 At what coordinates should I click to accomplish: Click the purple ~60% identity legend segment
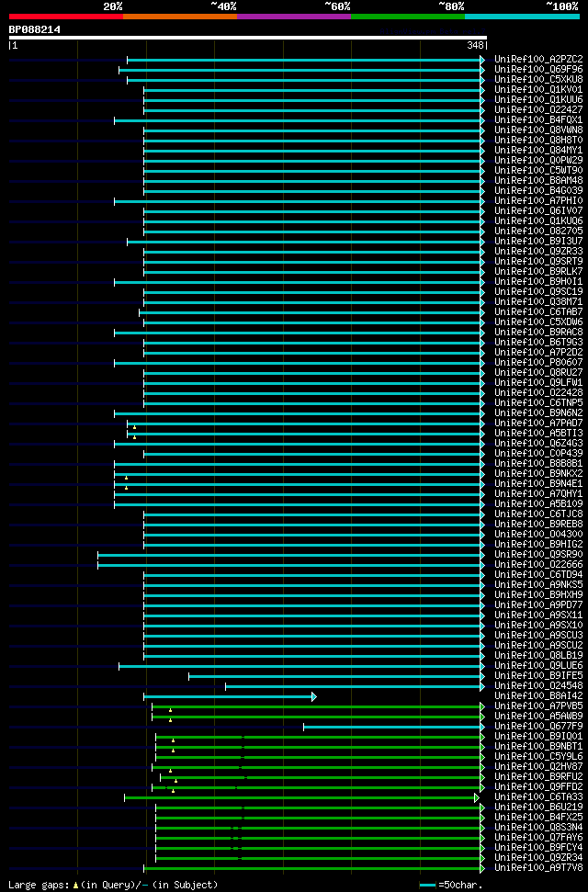coord(294,17)
